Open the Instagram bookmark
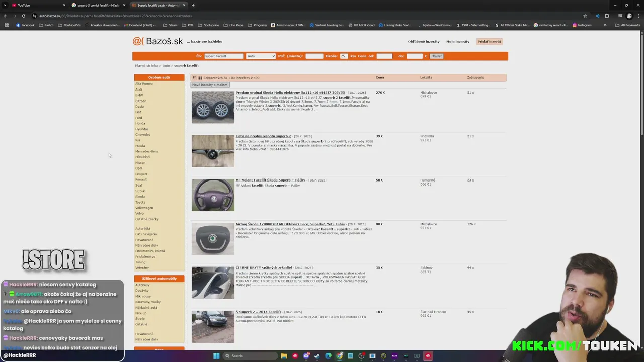Screen dimensions: 644x362 [x=582, y=25]
